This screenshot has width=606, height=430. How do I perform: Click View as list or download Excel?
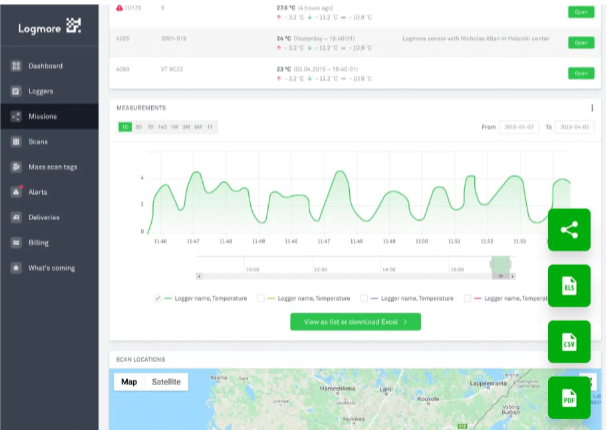pyautogui.click(x=355, y=322)
